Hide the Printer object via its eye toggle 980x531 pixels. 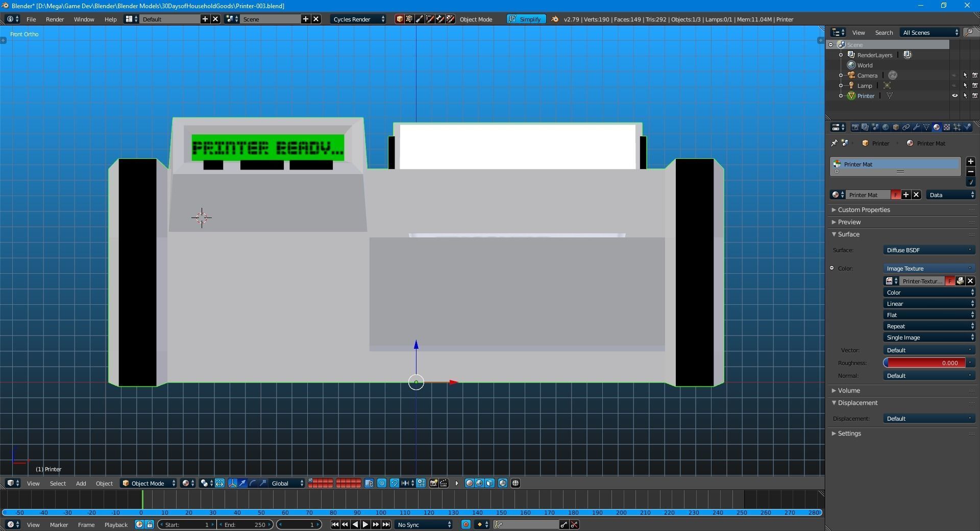click(x=955, y=95)
